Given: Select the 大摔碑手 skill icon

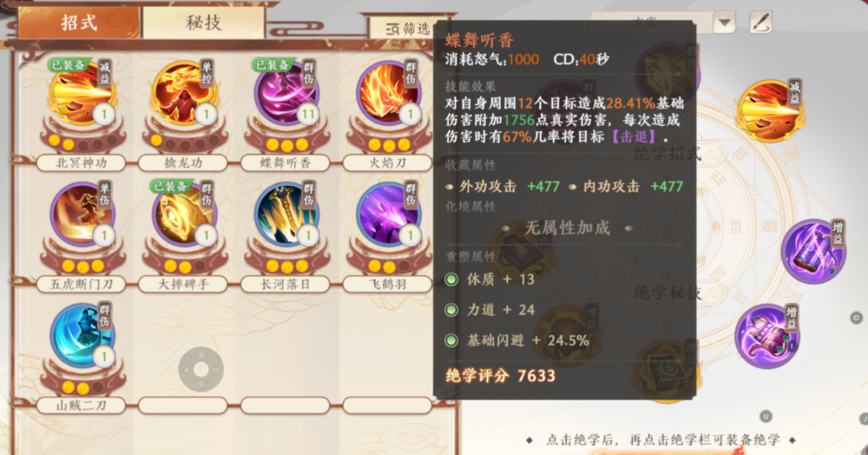Looking at the screenshot, I should click(x=184, y=214).
